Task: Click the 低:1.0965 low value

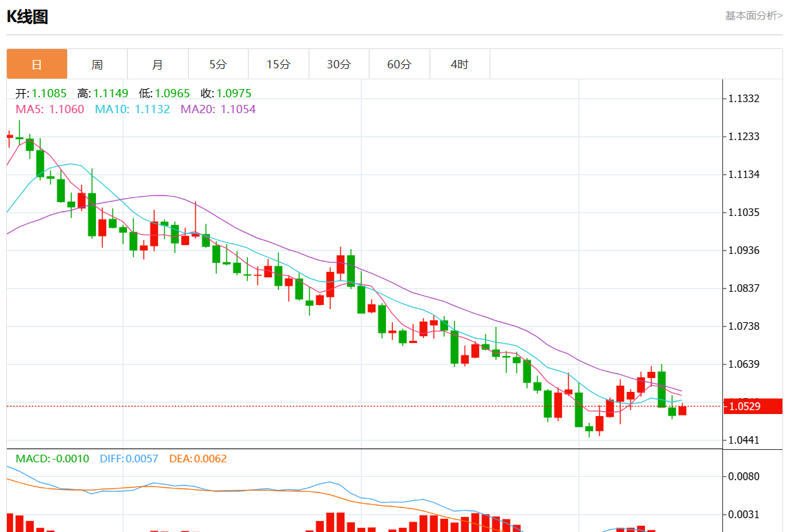Action: coord(164,93)
